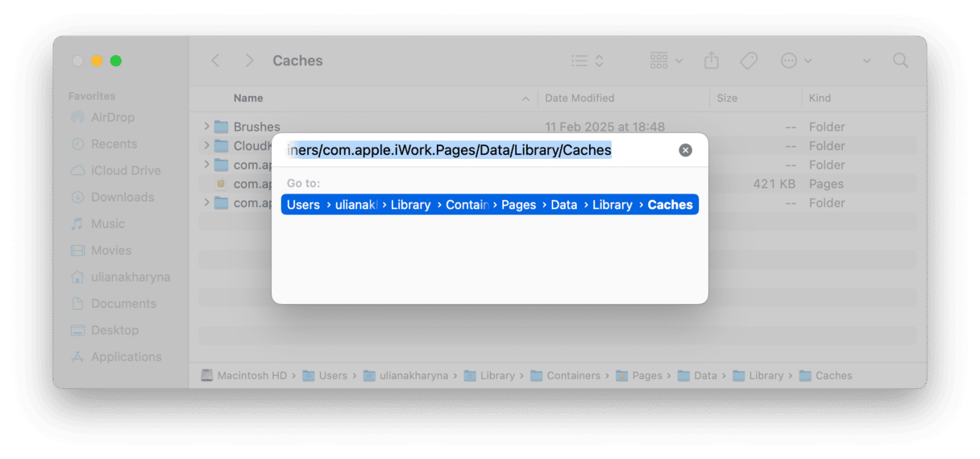Select AirDrop in the sidebar

[x=112, y=117]
